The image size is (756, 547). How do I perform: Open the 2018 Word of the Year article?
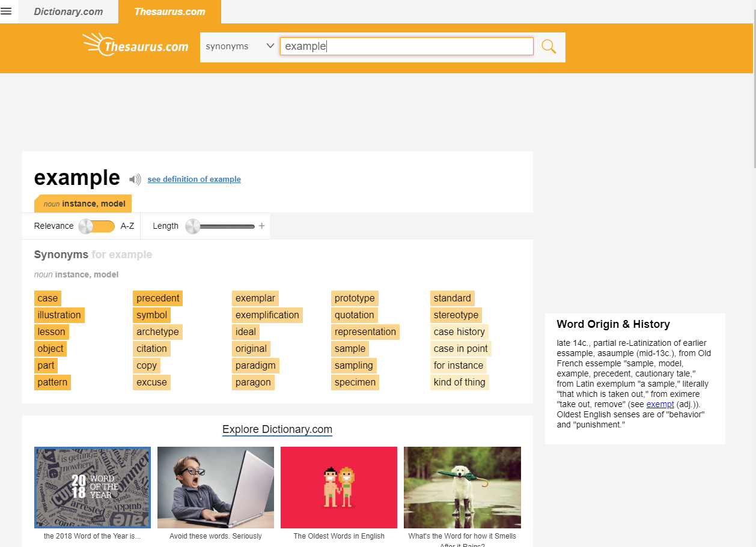[x=92, y=487]
